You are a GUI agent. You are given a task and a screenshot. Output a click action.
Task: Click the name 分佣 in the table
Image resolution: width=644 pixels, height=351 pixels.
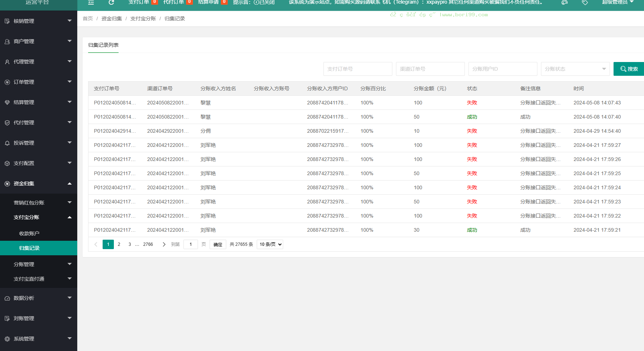coord(206,131)
